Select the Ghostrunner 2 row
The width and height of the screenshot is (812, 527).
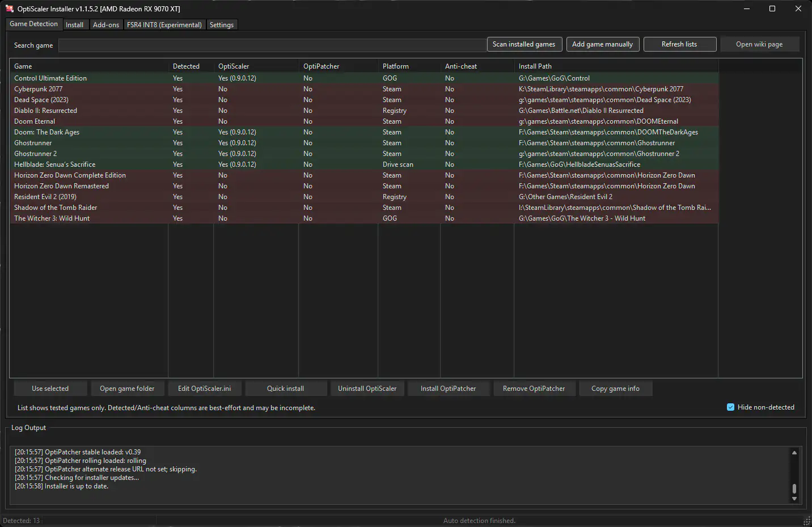point(364,154)
